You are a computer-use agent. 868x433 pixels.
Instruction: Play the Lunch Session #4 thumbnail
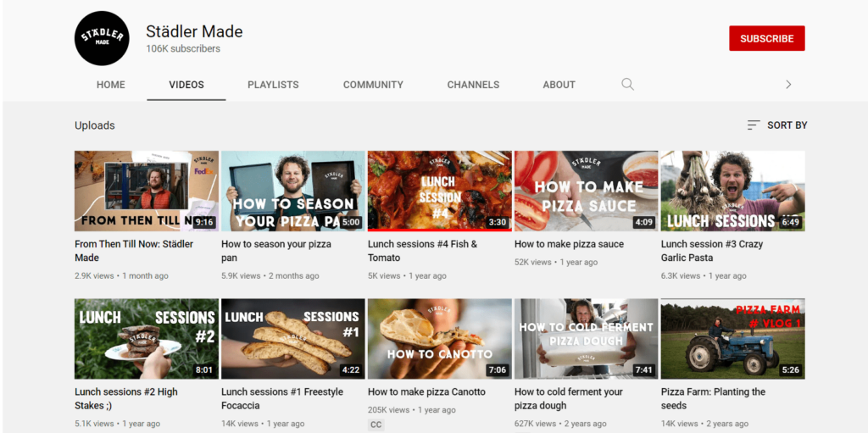pos(440,191)
